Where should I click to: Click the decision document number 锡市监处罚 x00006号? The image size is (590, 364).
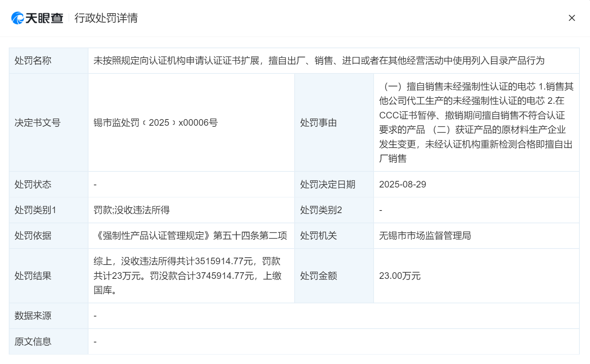pyautogui.click(x=155, y=123)
